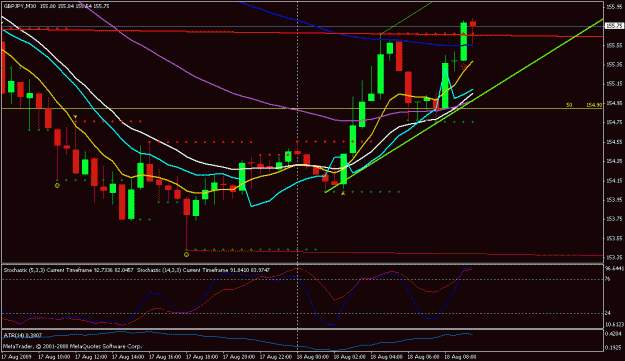The width and height of the screenshot is (625, 361).
Task: Click the 18 Aug 00:00 time label
Action: tap(313, 357)
